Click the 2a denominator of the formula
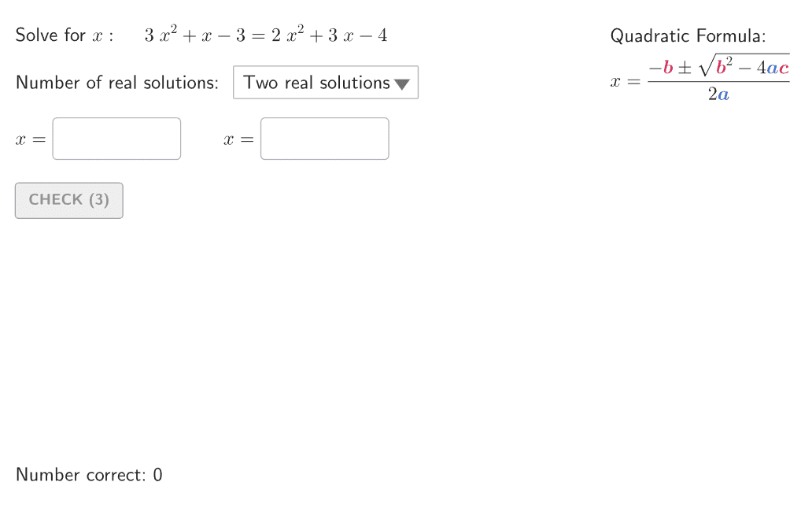Screen dimensions: 812x508 (x=718, y=95)
